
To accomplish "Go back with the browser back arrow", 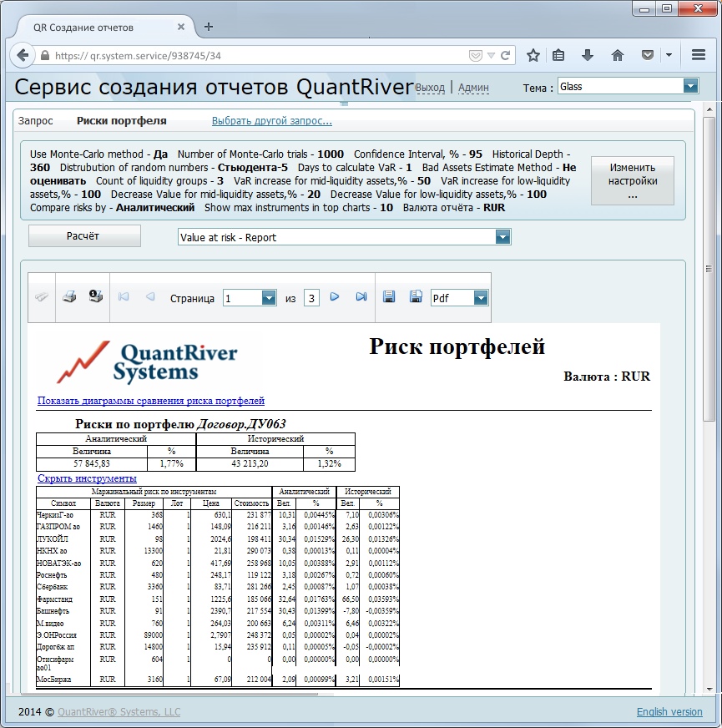I will (x=23, y=55).
